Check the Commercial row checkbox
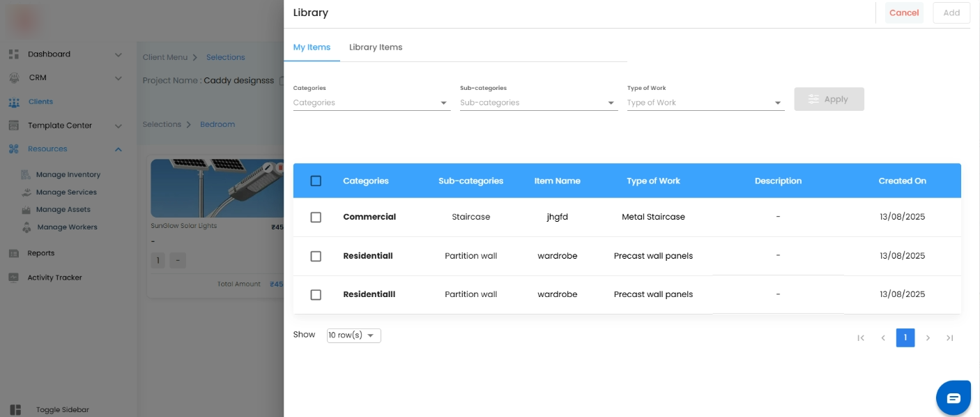Viewport: 980px width, 417px height. 316,218
